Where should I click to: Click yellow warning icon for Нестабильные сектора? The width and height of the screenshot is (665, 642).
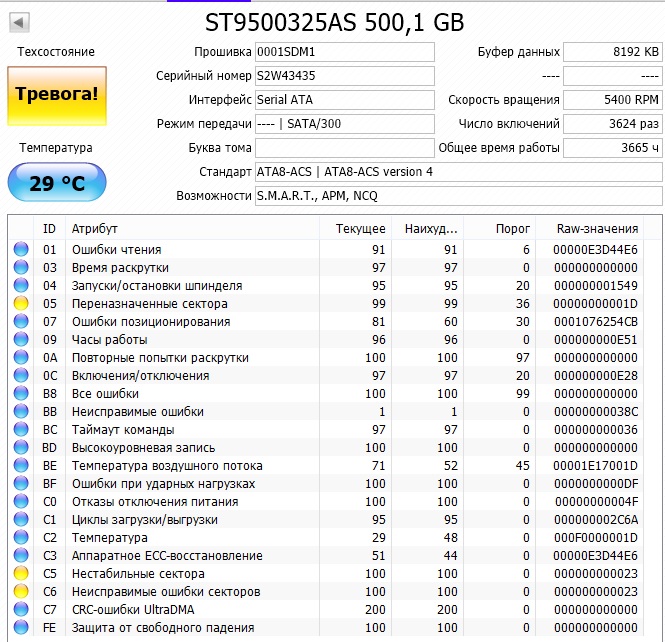(21, 573)
